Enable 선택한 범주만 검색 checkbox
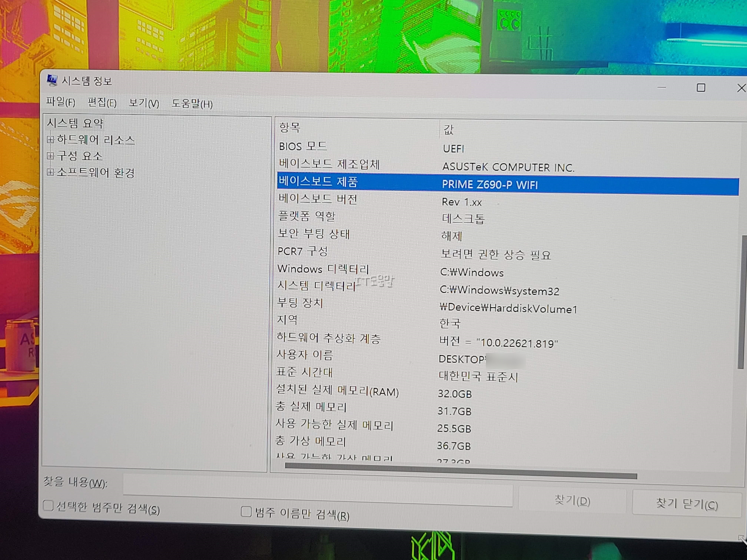 click(48, 505)
